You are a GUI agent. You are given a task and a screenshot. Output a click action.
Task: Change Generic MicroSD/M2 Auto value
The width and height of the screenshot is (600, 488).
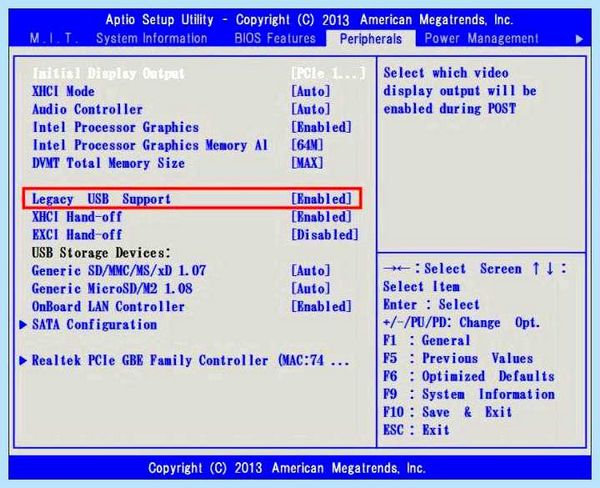[x=310, y=289]
